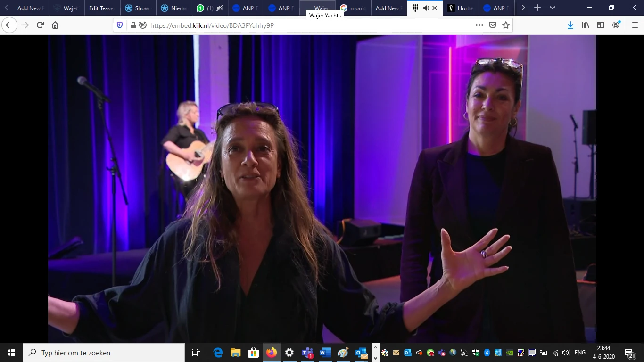Image resolution: width=644 pixels, height=362 pixels.
Task: Open a new browser tab
Action: 537,8
